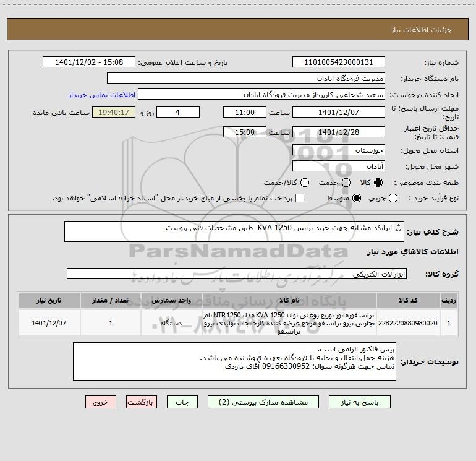Viewport: 476px width, 461px height.
Task: Toggle the اسناد خزانه اسلامی payment checkbox
Action: point(300,198)
